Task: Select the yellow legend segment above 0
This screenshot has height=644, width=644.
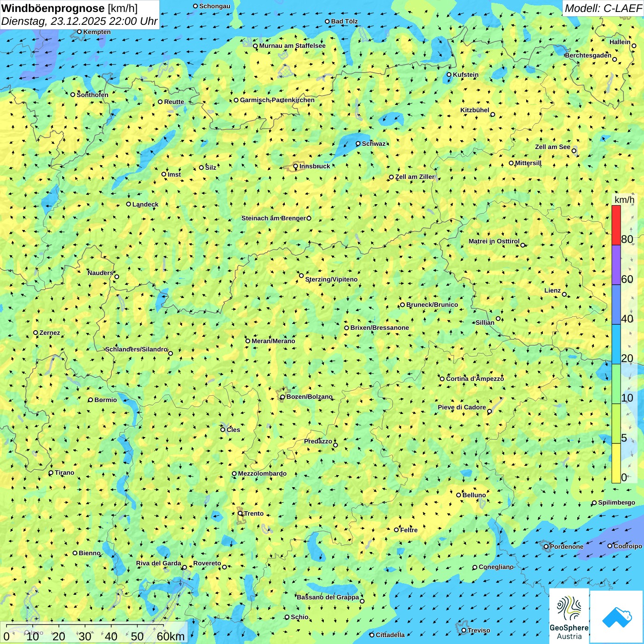Action: (616, 463)
